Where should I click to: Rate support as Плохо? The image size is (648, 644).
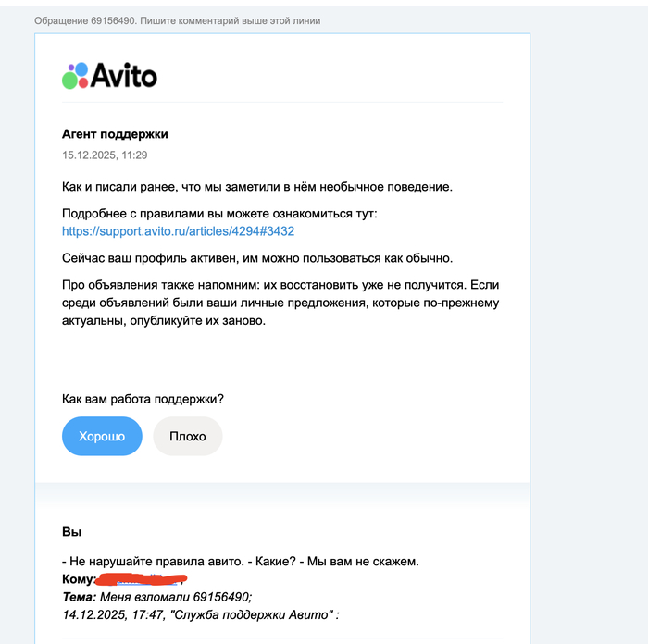pos(188,437)
